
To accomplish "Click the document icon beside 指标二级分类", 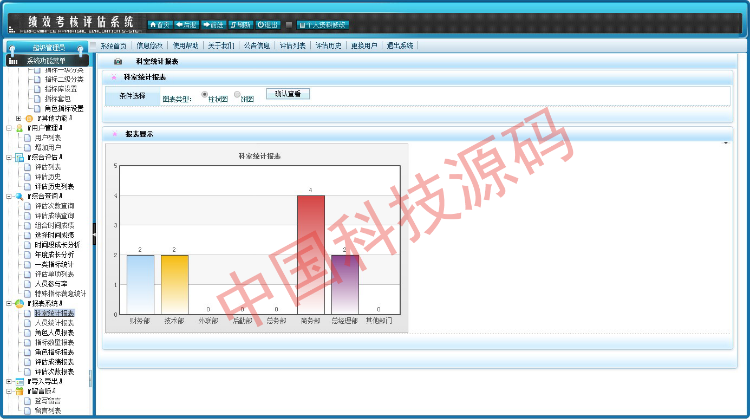I will click(x=37, y=79).
